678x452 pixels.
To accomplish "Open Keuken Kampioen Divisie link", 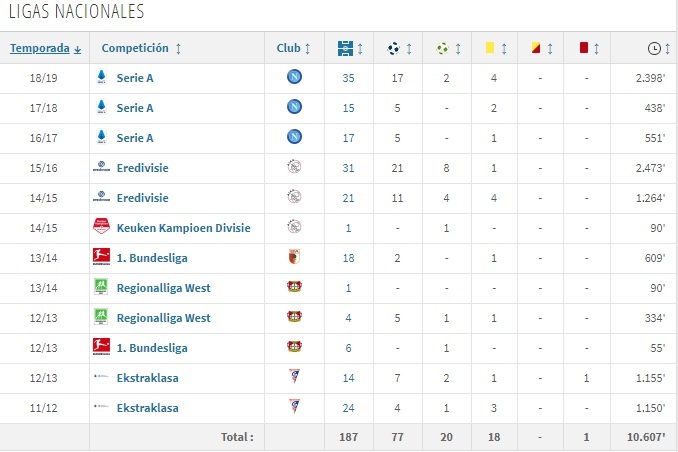I will pos(183,228).
